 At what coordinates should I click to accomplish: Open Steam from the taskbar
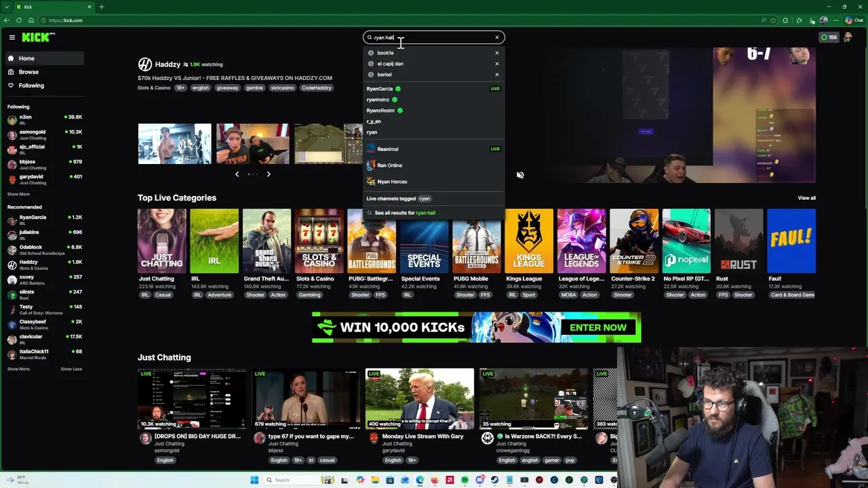(495, 480)
